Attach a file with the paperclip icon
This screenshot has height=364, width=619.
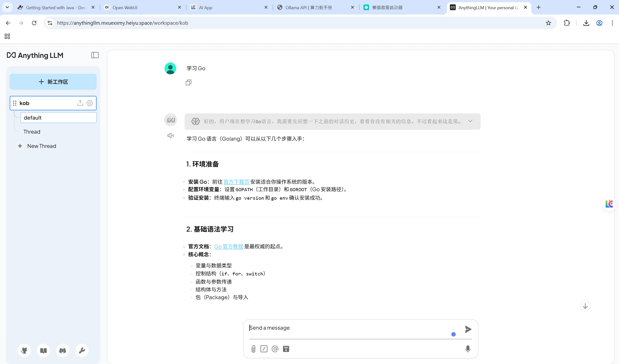point(253,349)
